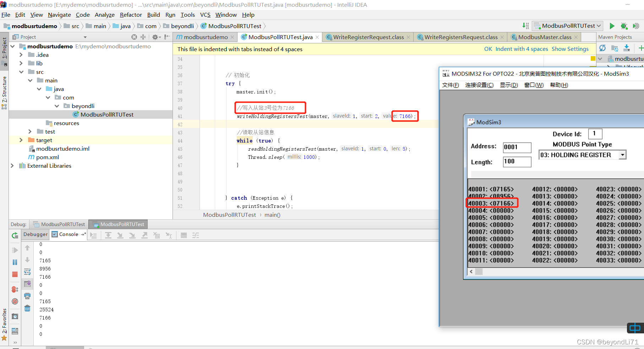Start debugging with the green bug icon
The width and height of the screenshot is (644, 349).
624,26
